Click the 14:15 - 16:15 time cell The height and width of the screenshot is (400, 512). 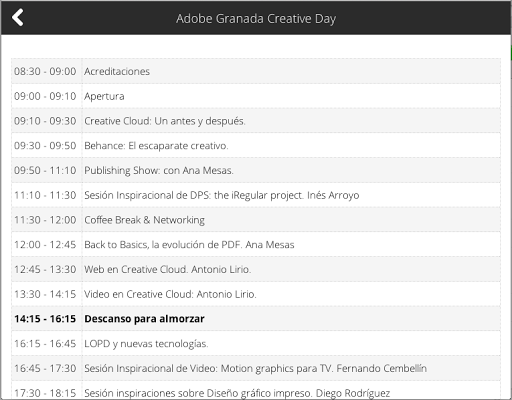[x=47, y=319]
